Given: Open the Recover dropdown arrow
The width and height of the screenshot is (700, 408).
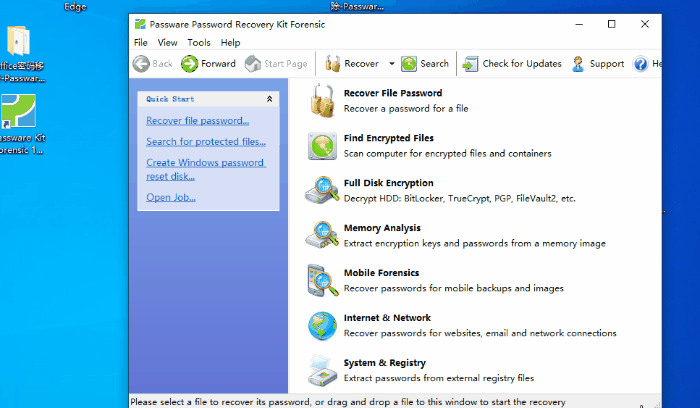Looking at the screenshot, I should [x=392, y=64].
